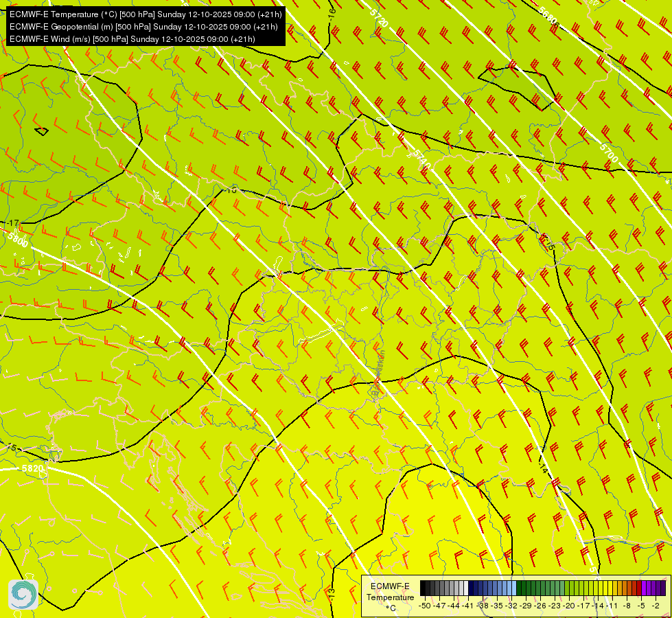This screenshot has height=618, width=672.
Task: Click the -8 value in the colour legend
Action: coord(627,606)
